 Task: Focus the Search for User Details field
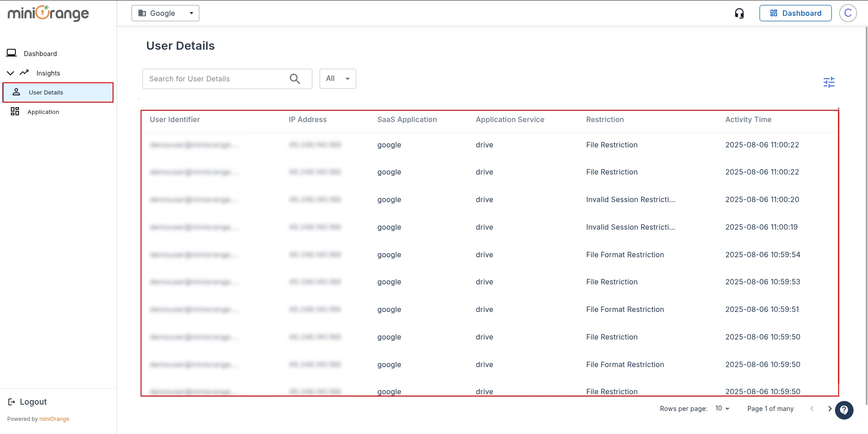pyautogui.click(x=227, y=79)
